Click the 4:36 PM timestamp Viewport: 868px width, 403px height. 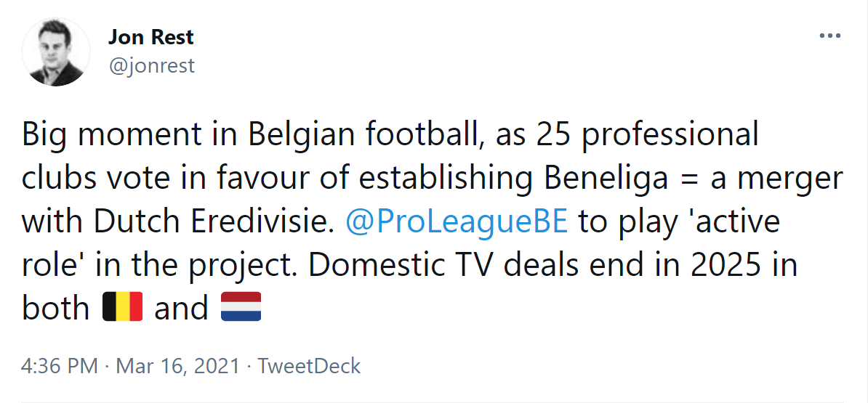(60, 366)
